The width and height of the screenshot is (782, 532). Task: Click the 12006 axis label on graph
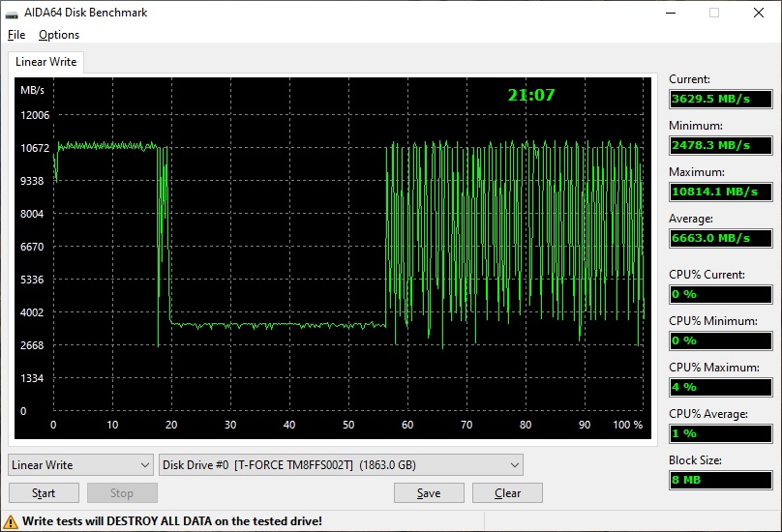35,115
